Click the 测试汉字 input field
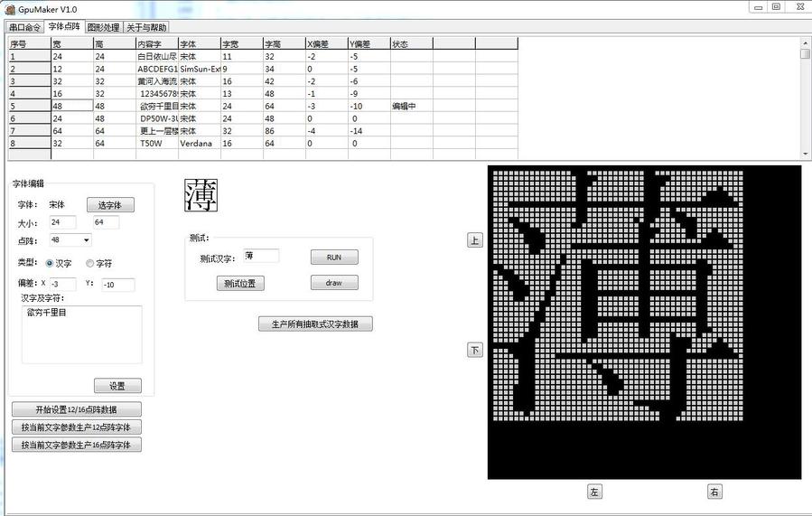This screenshot has height=516, width=812. [x=261, y=257]
